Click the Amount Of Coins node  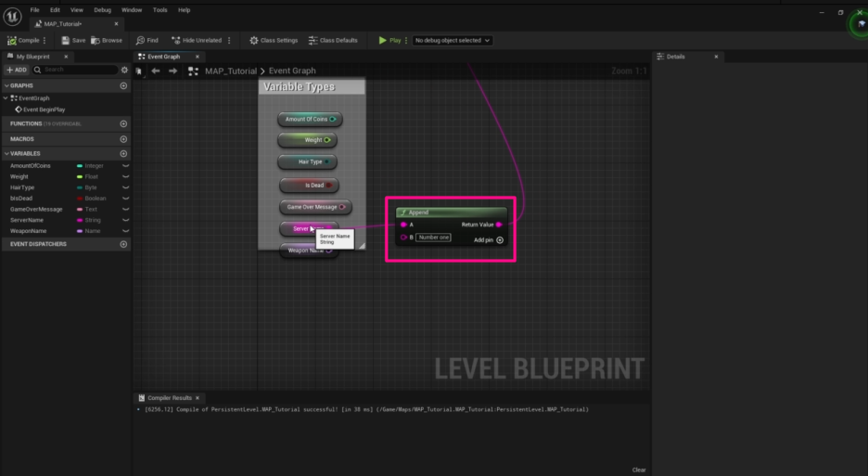click(310, 119)
